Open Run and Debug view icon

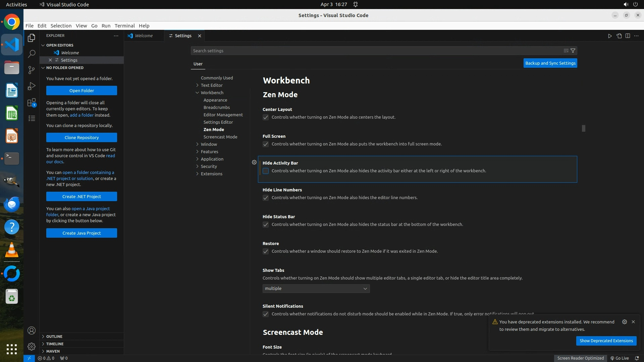(x=32, y=86)
